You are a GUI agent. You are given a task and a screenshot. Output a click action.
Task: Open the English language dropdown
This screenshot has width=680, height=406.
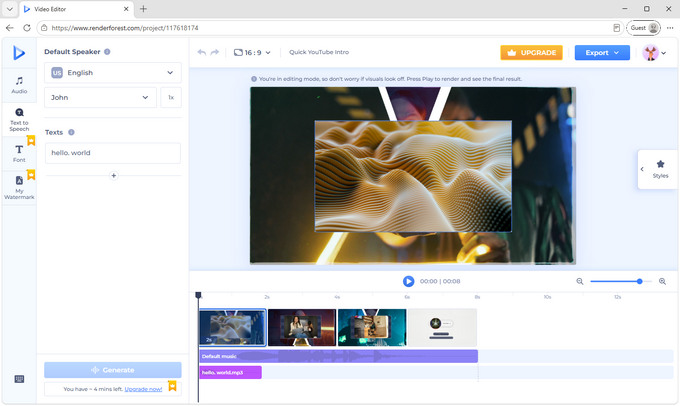(x=113, y=73)
